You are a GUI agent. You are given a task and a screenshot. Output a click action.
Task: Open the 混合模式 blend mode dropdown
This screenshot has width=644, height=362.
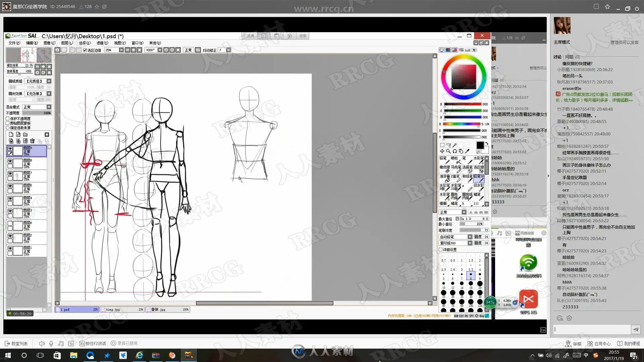[49, 107]
